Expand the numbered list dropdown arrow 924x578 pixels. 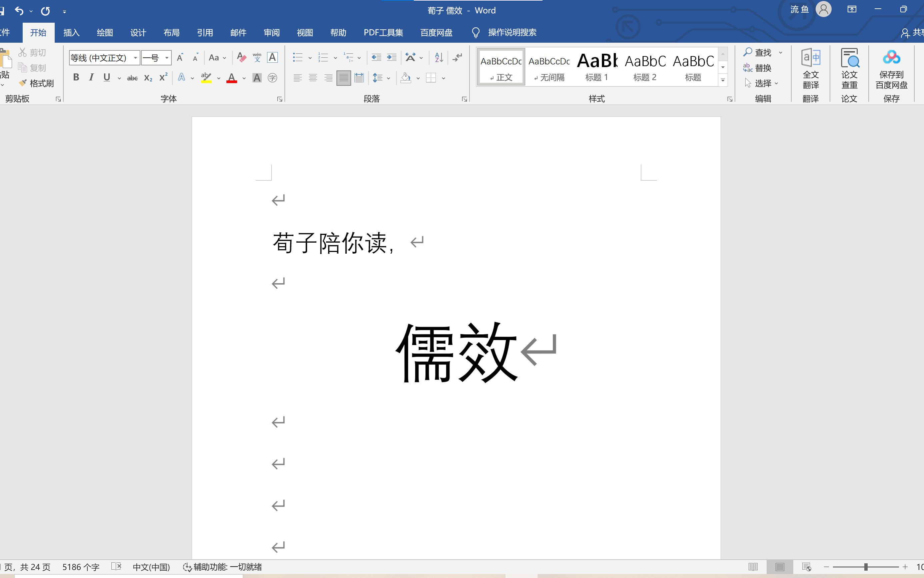pos(335,58)
